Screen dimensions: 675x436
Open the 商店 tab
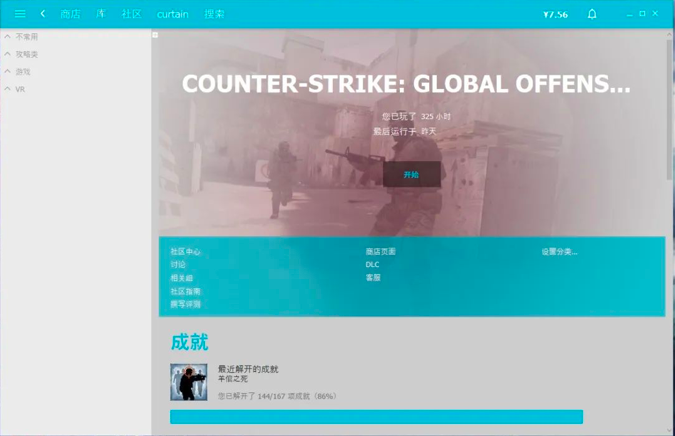[x=70, y=14]
